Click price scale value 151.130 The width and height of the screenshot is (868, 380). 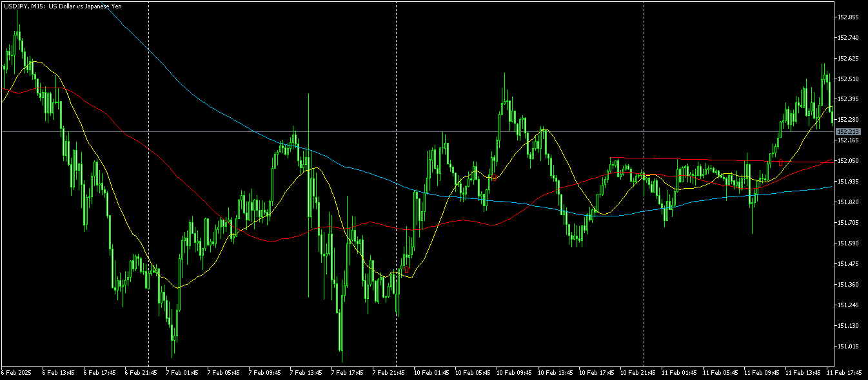pos(847,326)
